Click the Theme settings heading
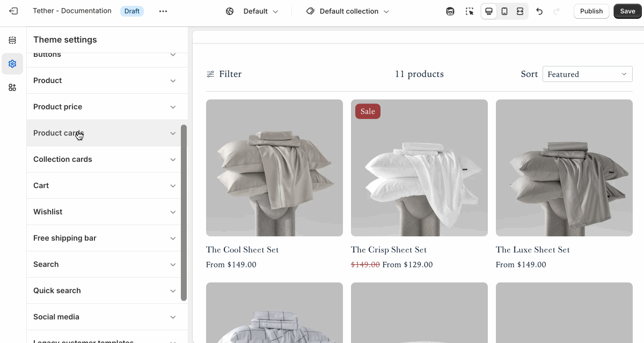Viewport: 644px width, 343px height. [x=65, y=40]
